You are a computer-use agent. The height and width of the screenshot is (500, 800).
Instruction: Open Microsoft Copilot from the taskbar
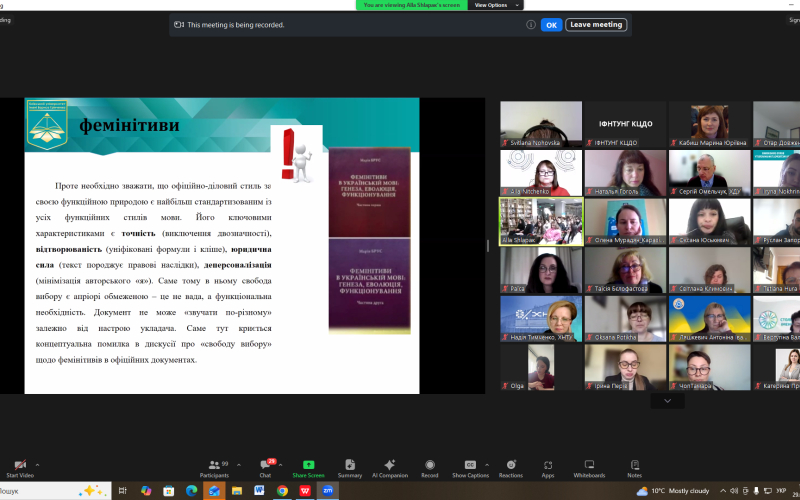point(146,491)
